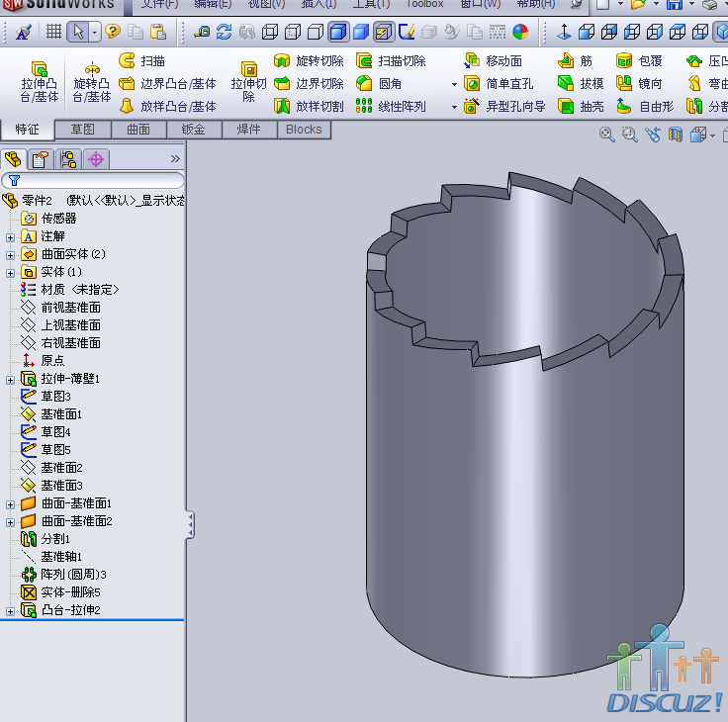This screenshot has width=728, height=722.
Task: Switch to the 曲面 tab
Action: 138,130
